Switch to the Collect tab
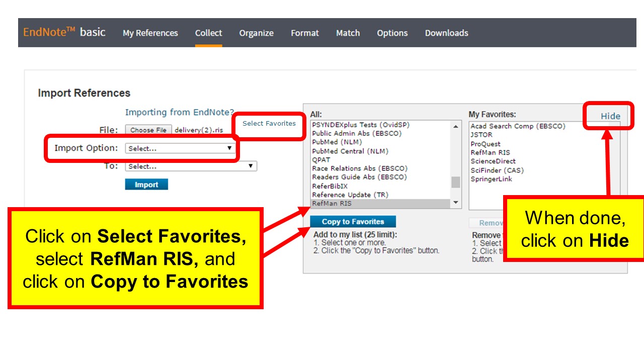This screenshot has height=362, width=644. [208, 33]
